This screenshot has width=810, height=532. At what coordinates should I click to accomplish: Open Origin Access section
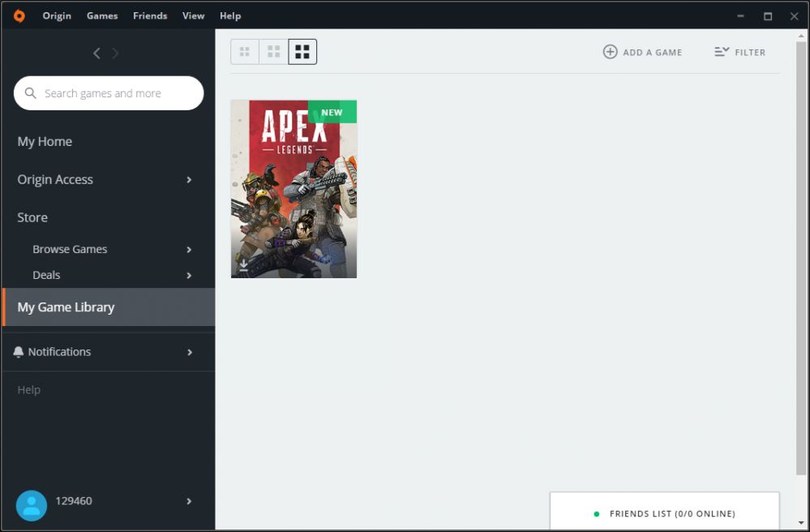tap(55, 180)
